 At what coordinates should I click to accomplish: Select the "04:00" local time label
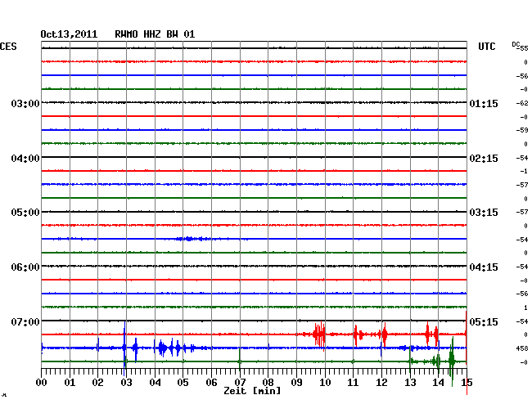click(25, 159)
